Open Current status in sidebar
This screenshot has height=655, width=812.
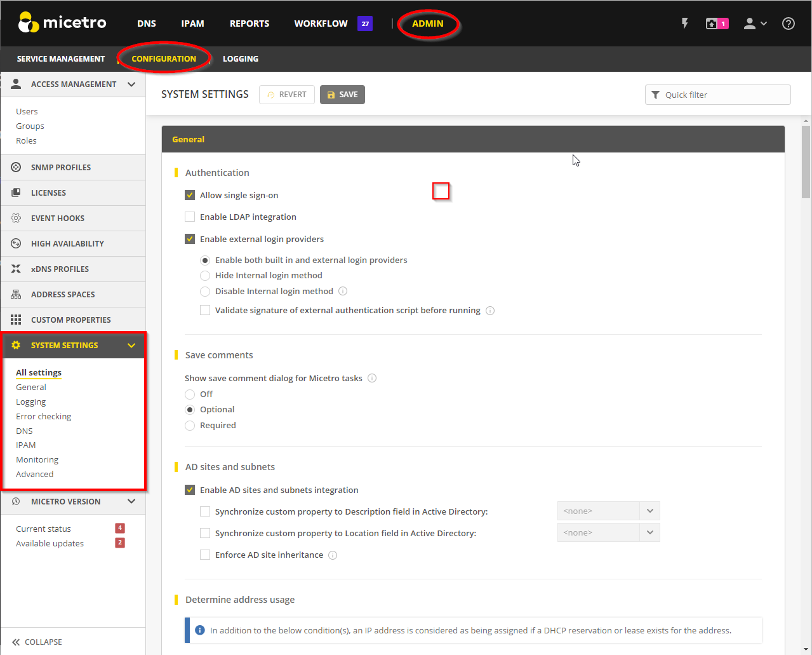pos(43,529)
